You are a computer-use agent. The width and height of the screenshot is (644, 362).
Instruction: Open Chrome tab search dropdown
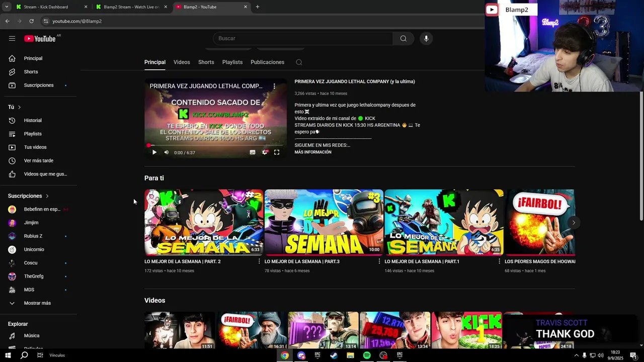click(x=7, y=7)
